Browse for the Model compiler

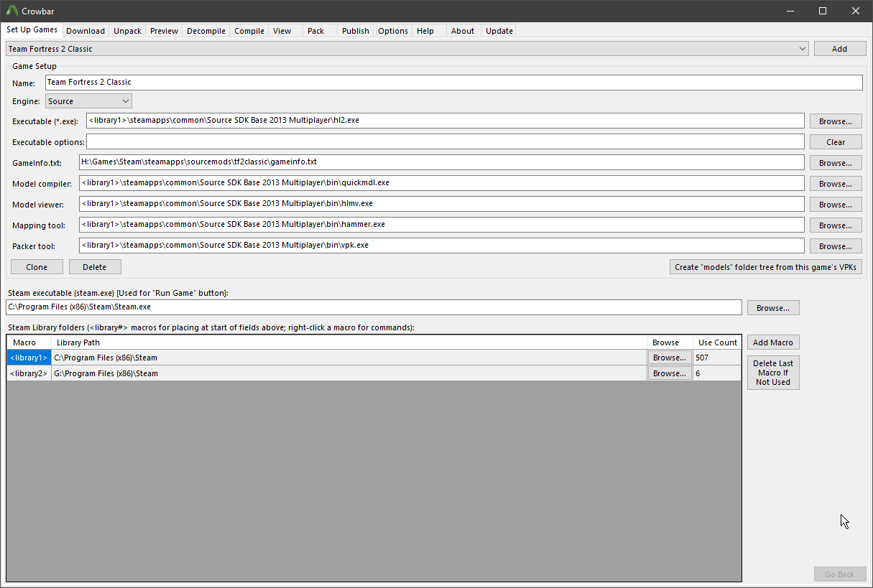(x=836, y=184)
